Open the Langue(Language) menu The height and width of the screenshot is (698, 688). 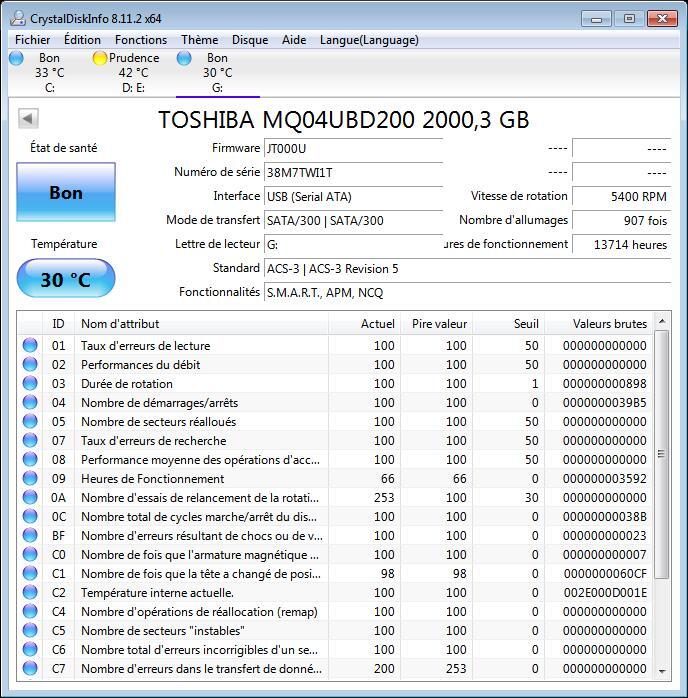[x=369, y=40]
